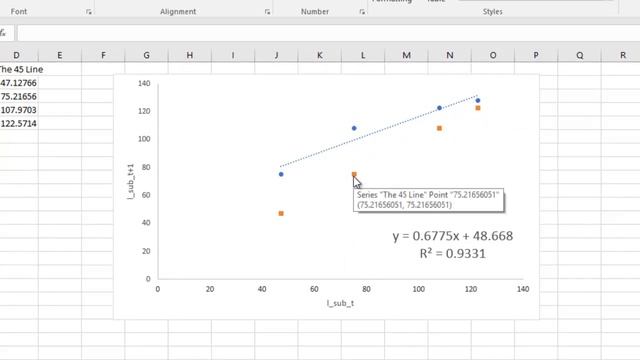Open the Font dialog launcher
Viewport: 640px width, 360px height.
[x=89, y=12]
